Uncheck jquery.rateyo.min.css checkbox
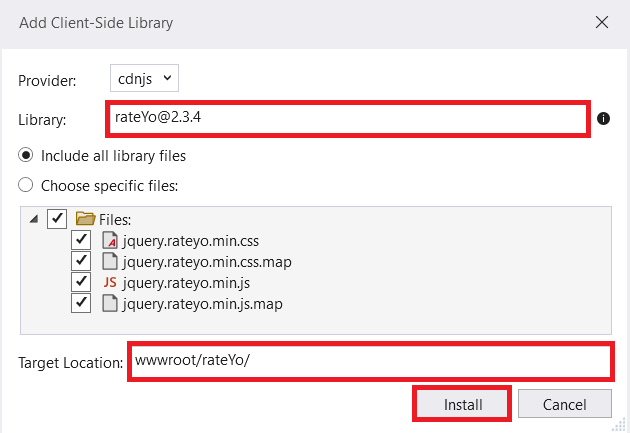Viewport: 630px width, 433px height. point(81,240)
